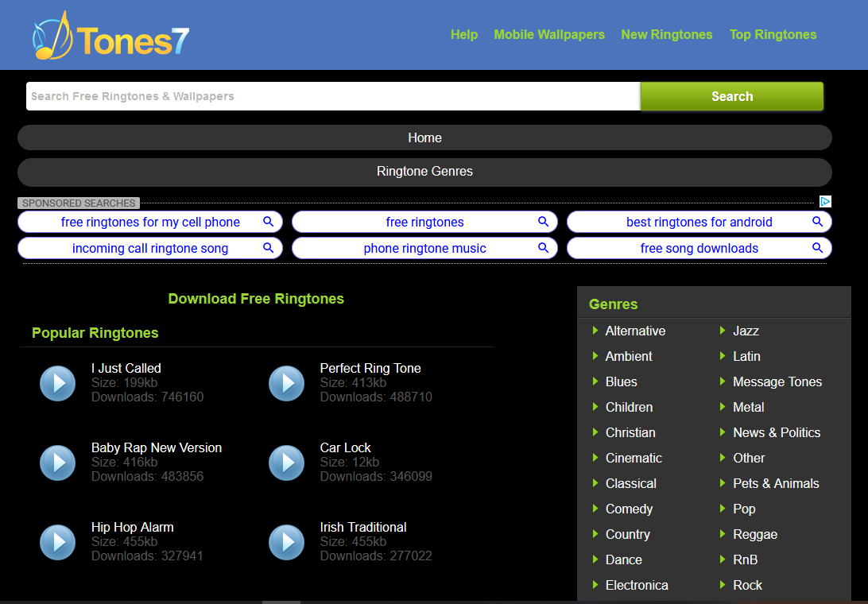Open Mobile Wallpapers page

[549, 35]
